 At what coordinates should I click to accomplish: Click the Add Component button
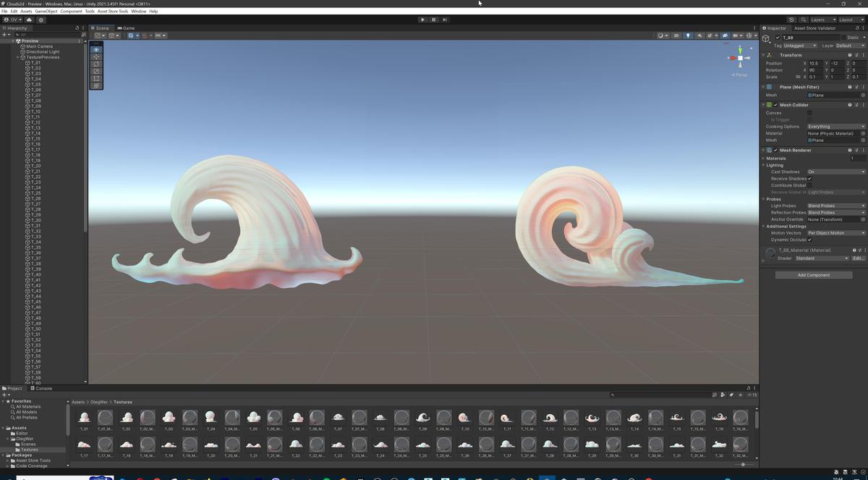coord(813,275)
